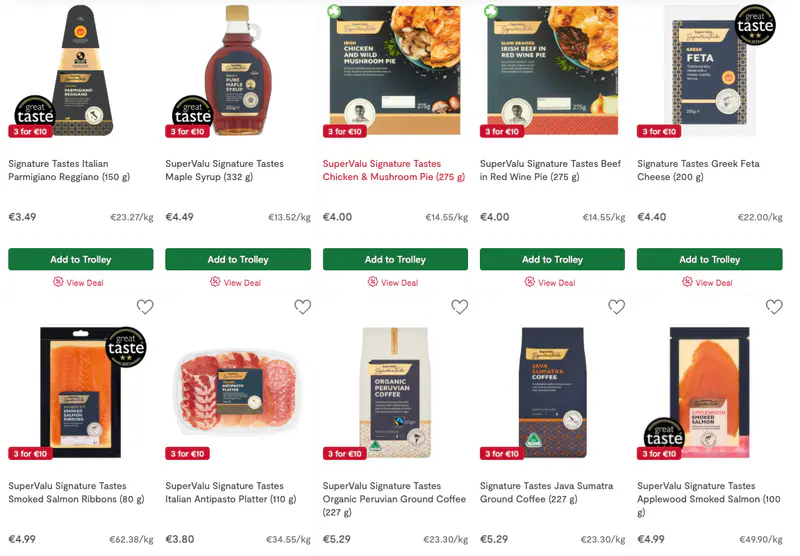This screenshot has height=556, width=800.
Task: Open Java Sumatra Ground Coffee product image
Action: (553, 392)
